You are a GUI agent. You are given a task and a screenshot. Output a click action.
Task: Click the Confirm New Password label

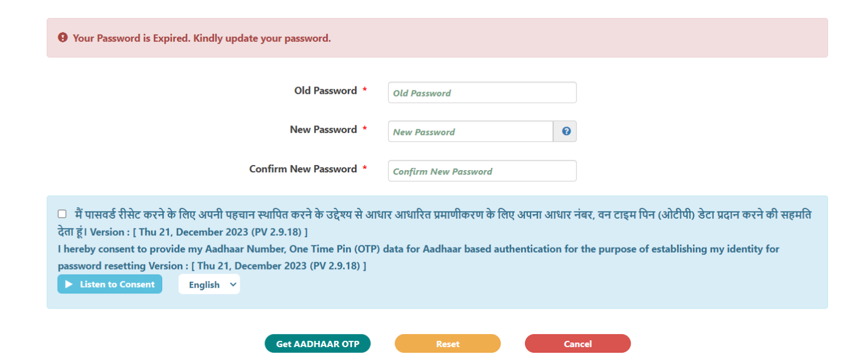[303, 168]
